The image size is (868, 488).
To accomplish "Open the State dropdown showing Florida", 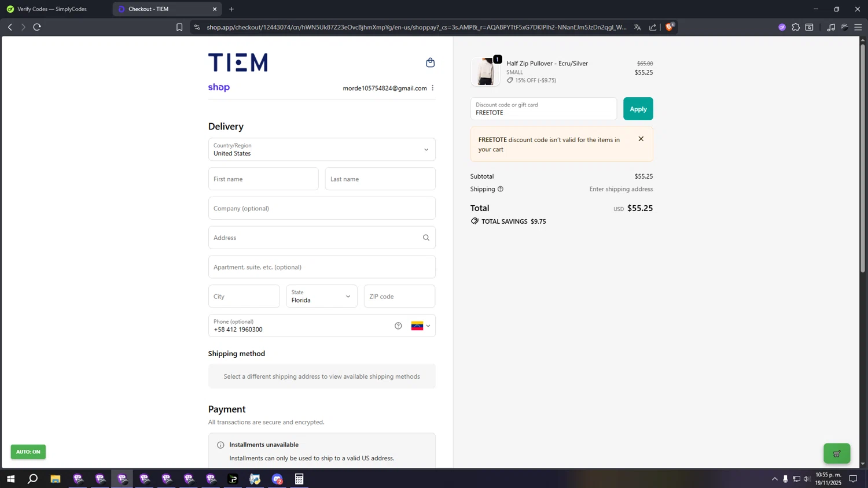I will (x=322, y=296).
